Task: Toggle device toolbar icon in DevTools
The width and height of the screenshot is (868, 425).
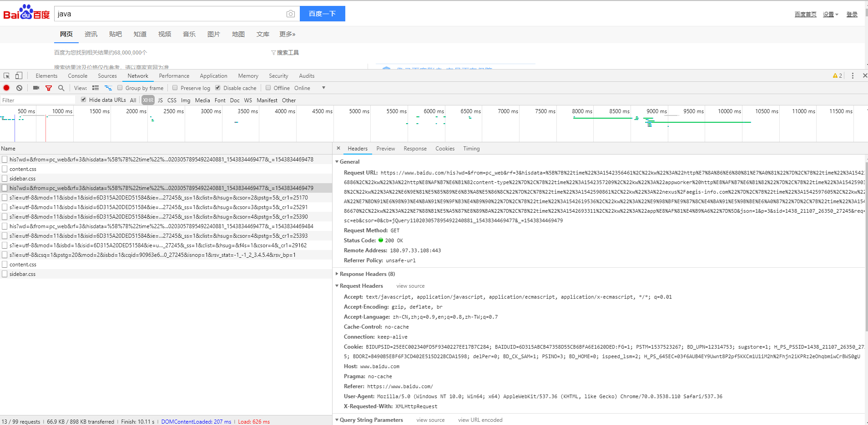Action: tap(19, 76)
